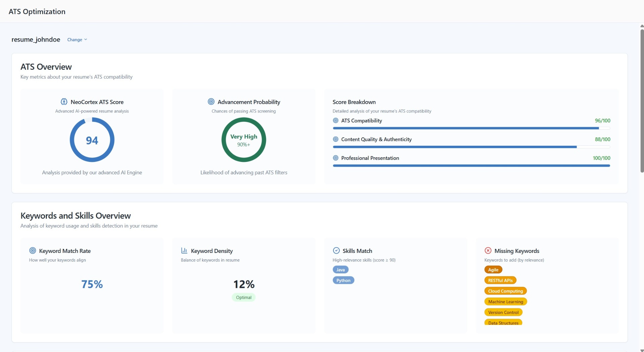644x352 pixels.
Task: Click the Very High probability ring
Action: [244, 140]
